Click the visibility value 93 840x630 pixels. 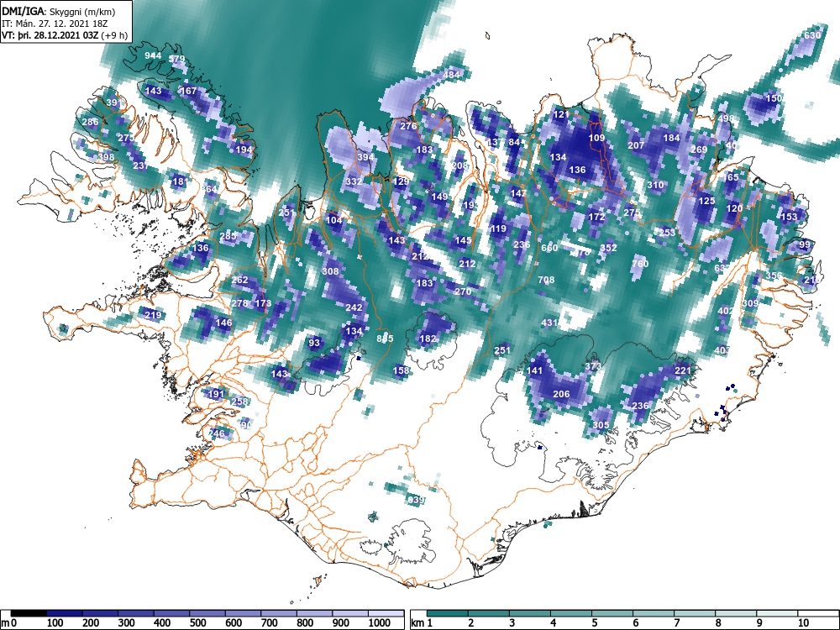pos(314,343)
